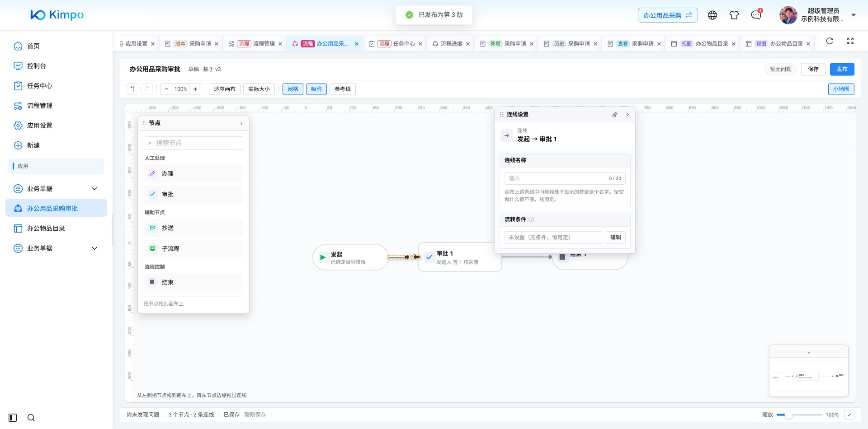Viewport: 868px width, 429px height.
Task: Open the theme shirt icon
Action: pos(734,15)
